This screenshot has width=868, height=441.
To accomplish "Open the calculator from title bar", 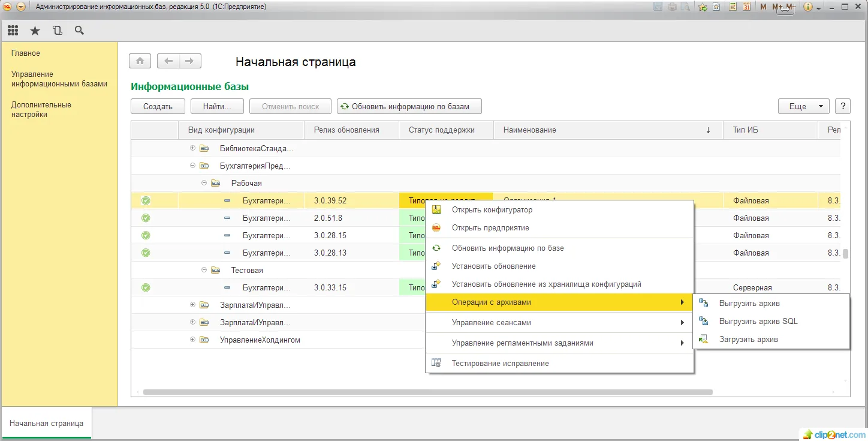I will [733, 7].
